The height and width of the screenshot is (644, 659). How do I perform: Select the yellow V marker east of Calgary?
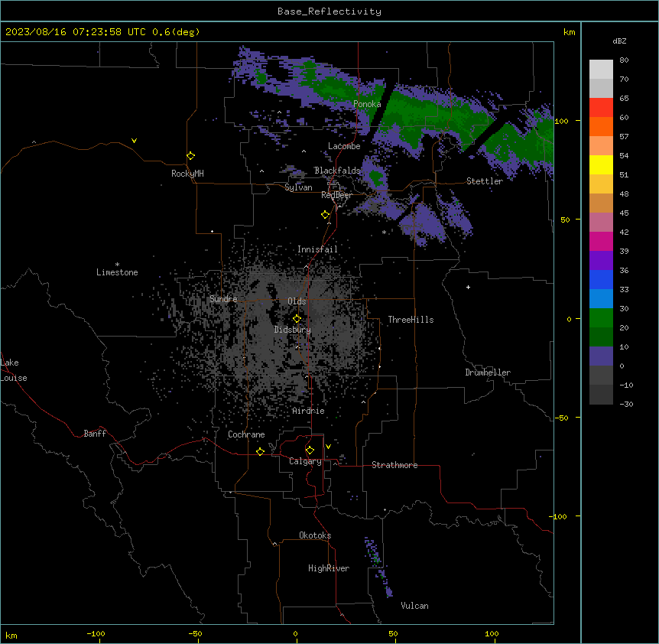click(328, 447)
